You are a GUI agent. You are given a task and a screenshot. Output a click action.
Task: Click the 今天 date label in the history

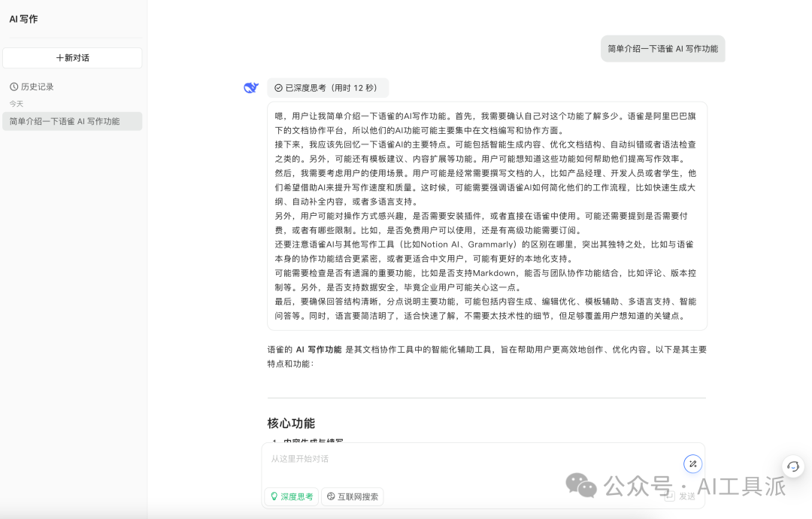pyautogui.click(x=17, y=104)
